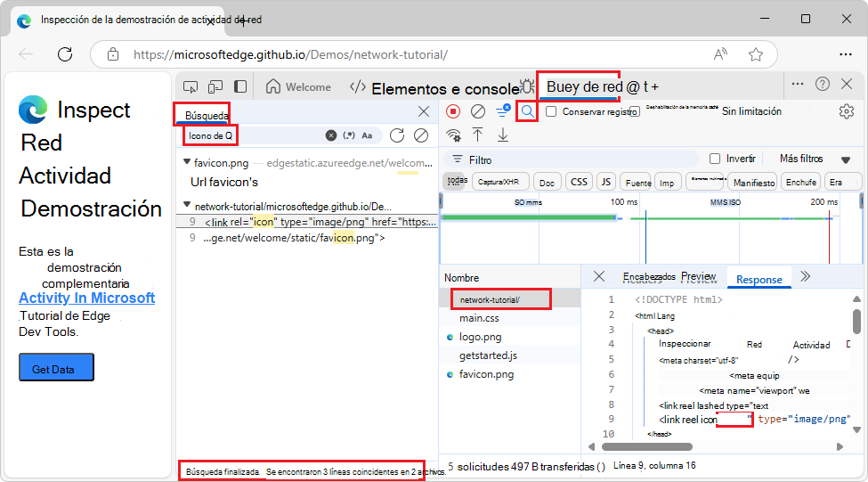Image resolution: width=868 pixels, height=482 pixels.
Task: Click the timeline overview left handle
Action: (442, 200)
